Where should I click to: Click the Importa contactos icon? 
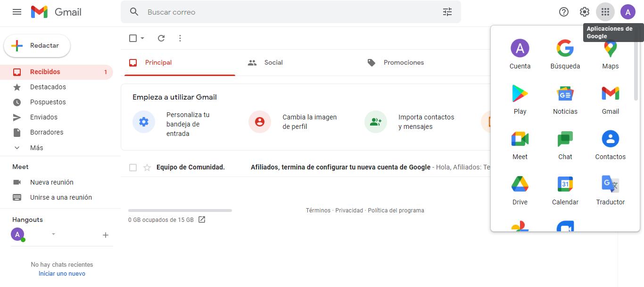[x=376, y=122]
